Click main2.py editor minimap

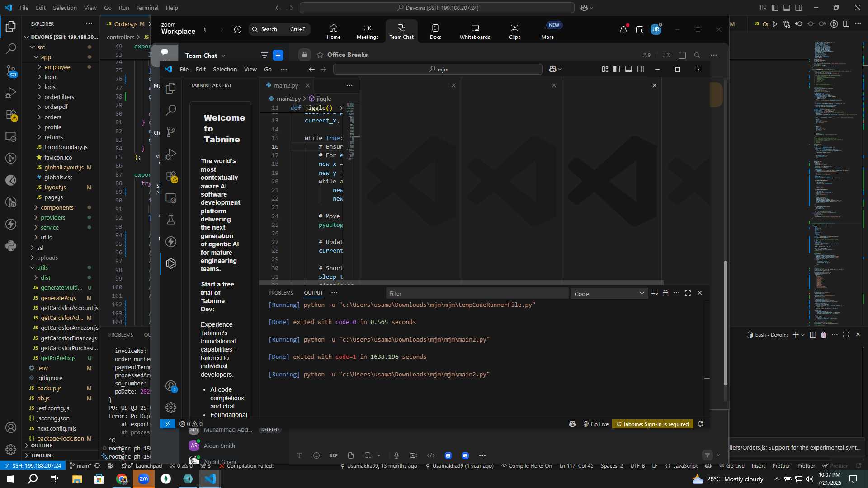click(350, 131)
